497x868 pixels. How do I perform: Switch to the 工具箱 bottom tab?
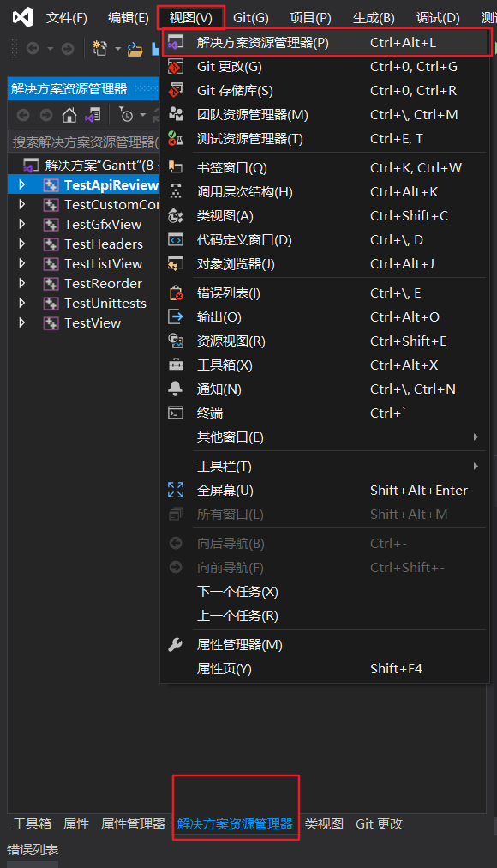pyautogui.click(x=32, y=823)
